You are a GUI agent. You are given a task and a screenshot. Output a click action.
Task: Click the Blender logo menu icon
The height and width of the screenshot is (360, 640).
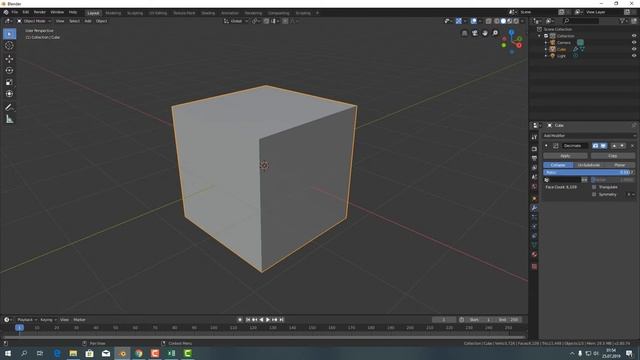6,12
